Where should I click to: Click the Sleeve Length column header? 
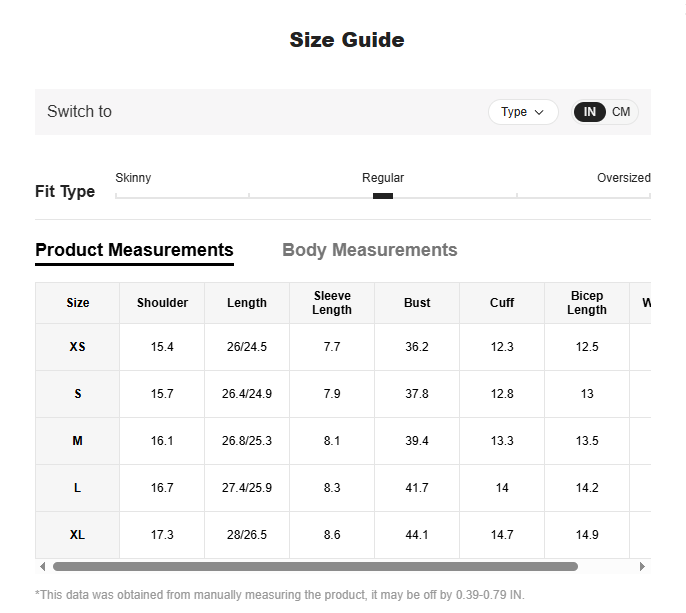click(x=332, y=303)
